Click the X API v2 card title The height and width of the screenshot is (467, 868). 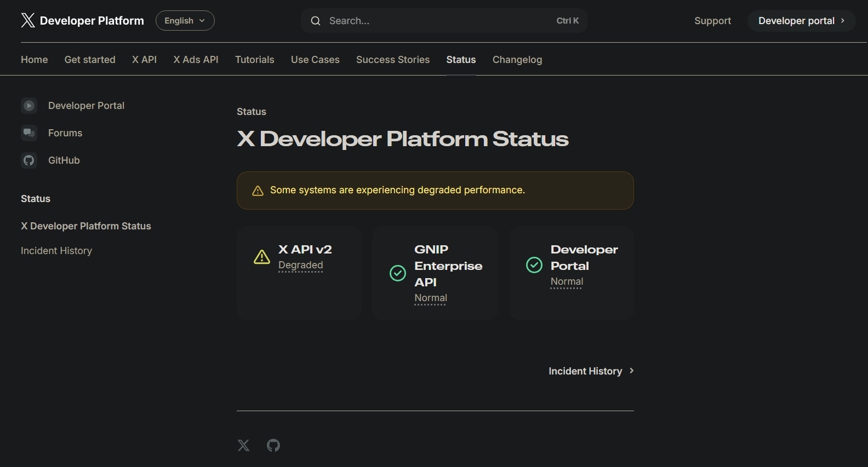tap(305, 250)
